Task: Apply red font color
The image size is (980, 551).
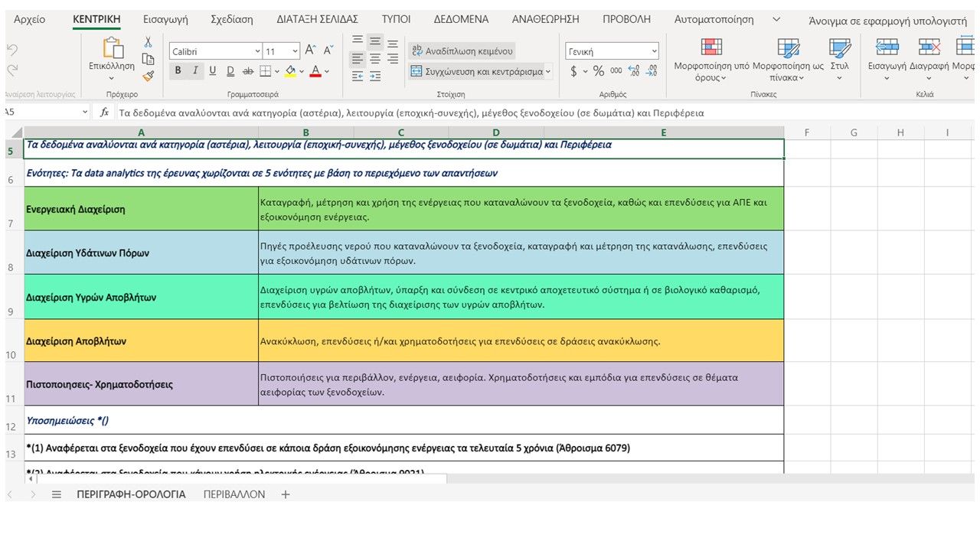Action: 315,71
